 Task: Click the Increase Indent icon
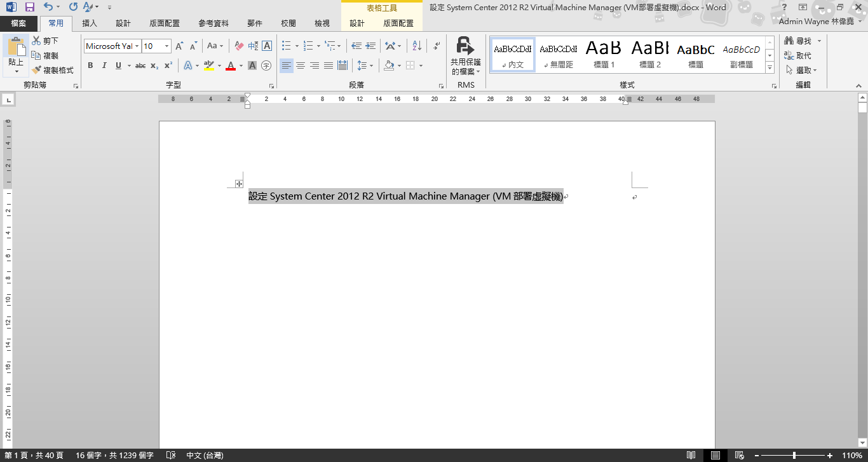370,46
